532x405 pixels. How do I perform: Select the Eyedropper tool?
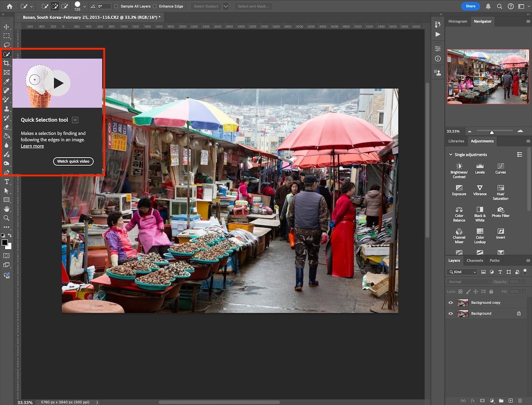click(x=6, y=81)
